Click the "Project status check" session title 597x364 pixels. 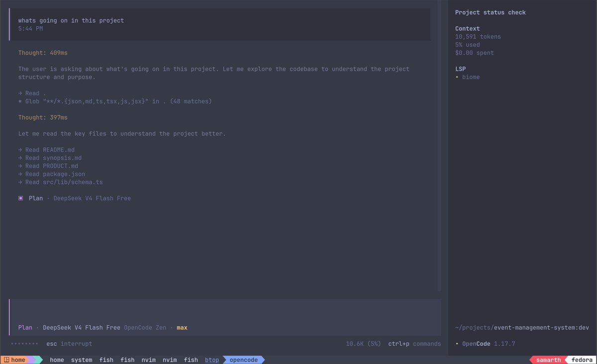coord(490,12)
